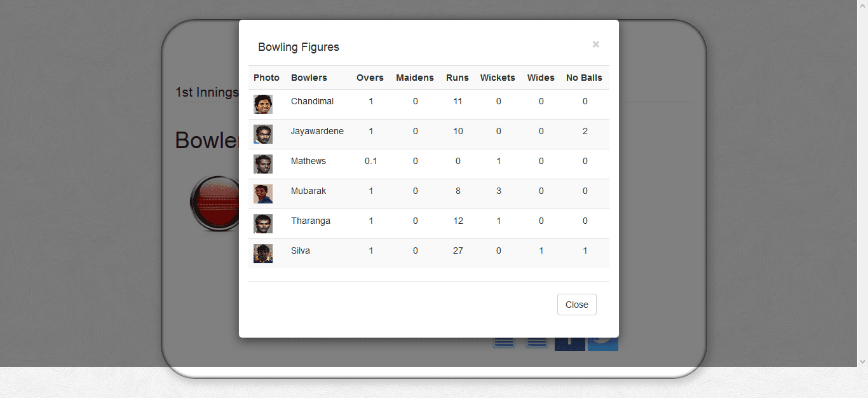This screenshot has height=398, width=868.
Task: Click the bowler name Chandimal
Action: tap(312, 101)
